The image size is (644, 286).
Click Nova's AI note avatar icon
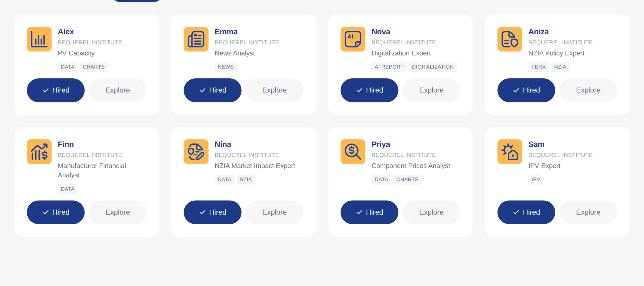[353, 39]
